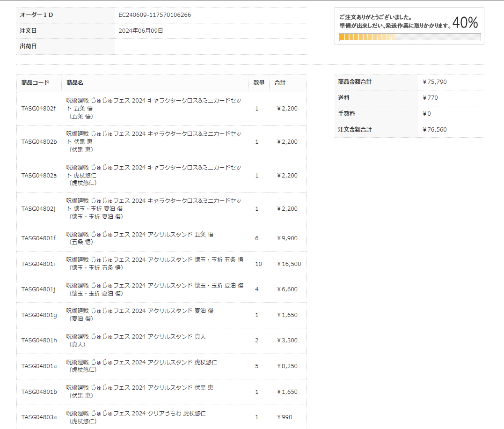Click アクリルスタンド 真人 product name
Screen dimensions: 504x429
tap(136, 340)
